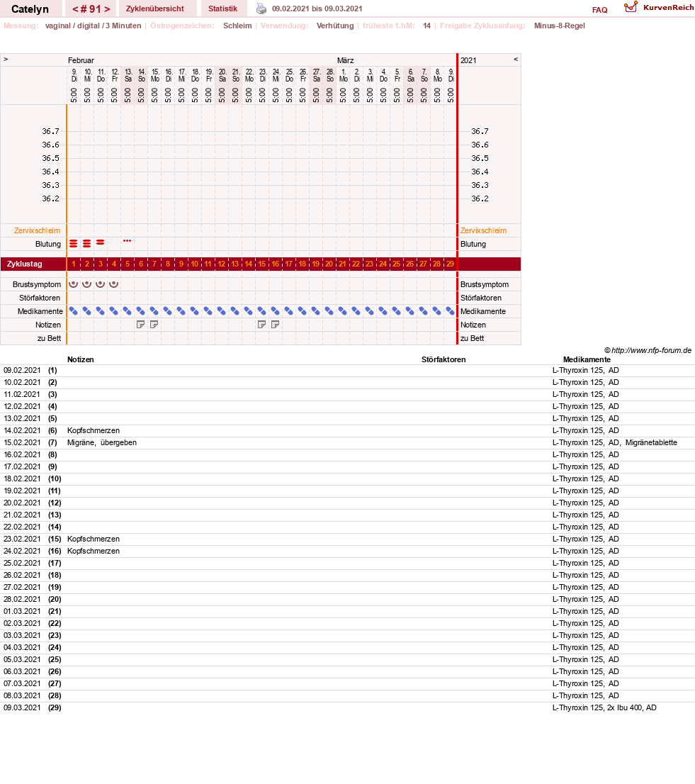695x784 pixels.
Task: Click the Minus-8-Regel setting value
Action: [560, 26]
